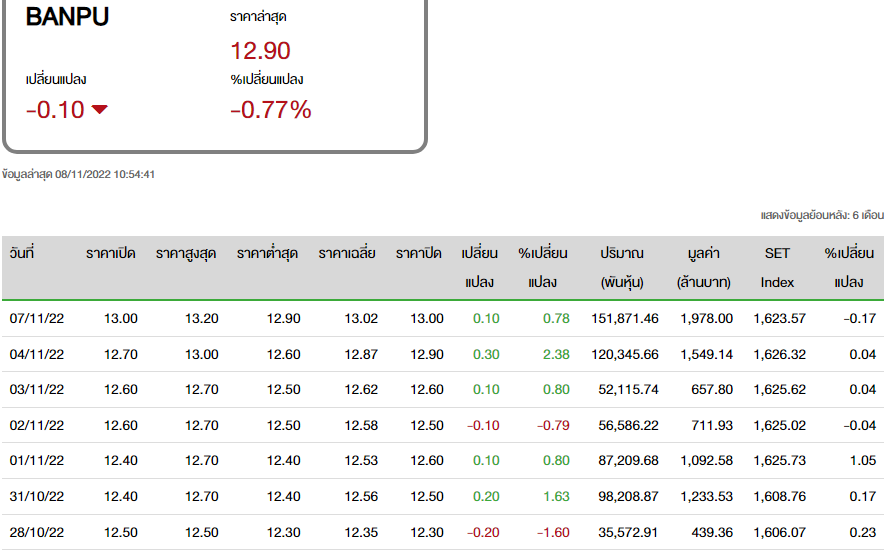
Task: Click the ราคาเปิด column header
Action: coord(110,253)
